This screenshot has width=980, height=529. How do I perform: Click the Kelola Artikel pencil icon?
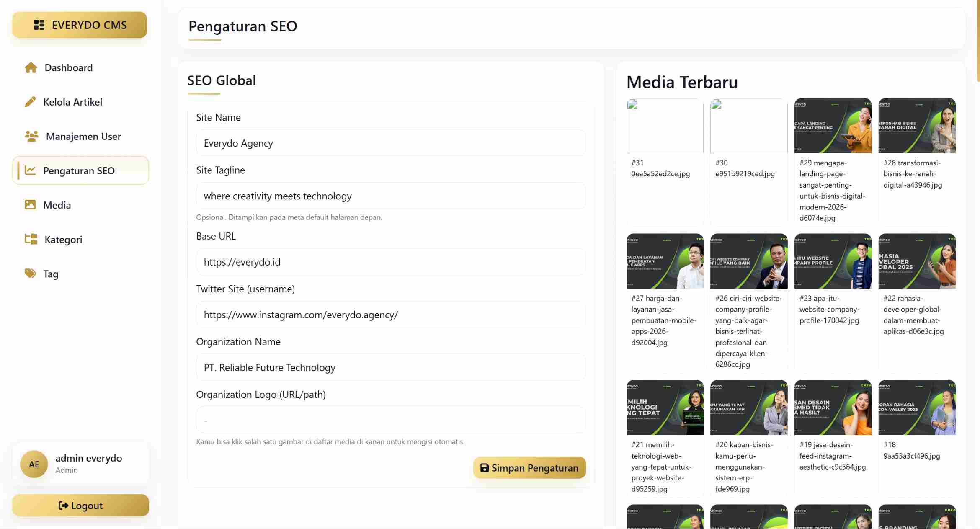tap(30, 102)
